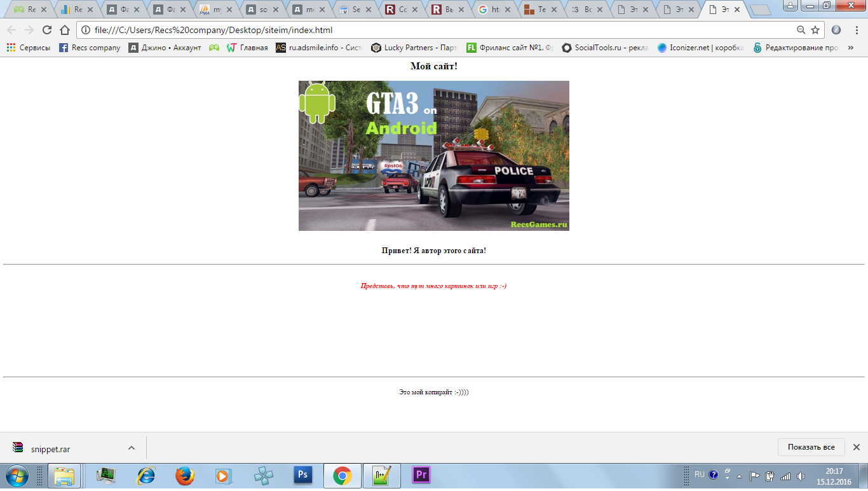This screenshot has width=868, height=491.
Task: Launch Internet Explorer from the taskbar
Action: pyautogui.click(x=146, y=476)
